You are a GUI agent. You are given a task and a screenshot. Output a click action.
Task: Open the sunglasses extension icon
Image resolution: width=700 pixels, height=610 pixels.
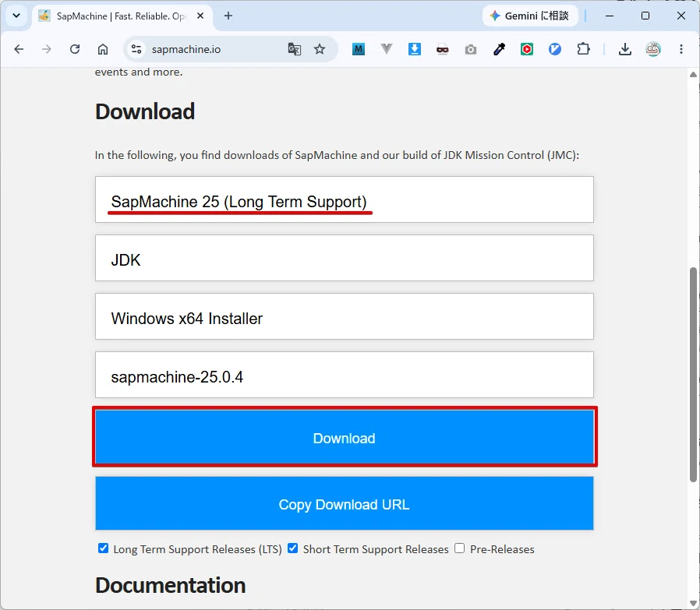(x=443, y=50)
